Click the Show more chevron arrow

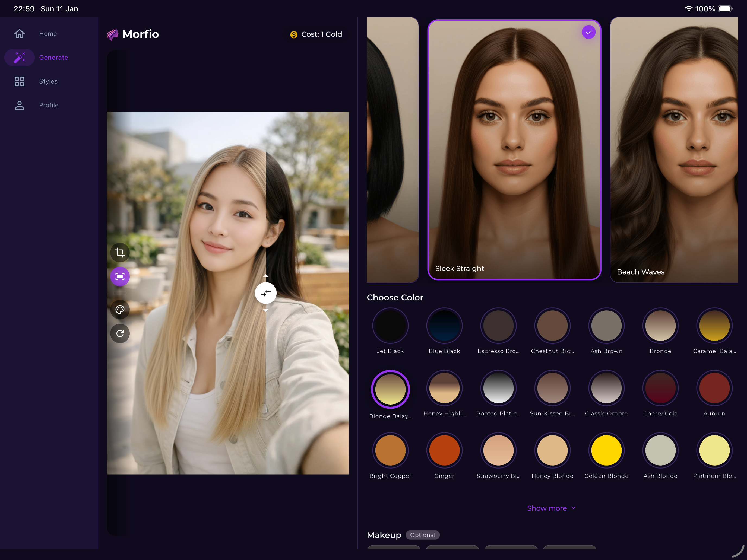pyautogui.click(x=574, y=508)
